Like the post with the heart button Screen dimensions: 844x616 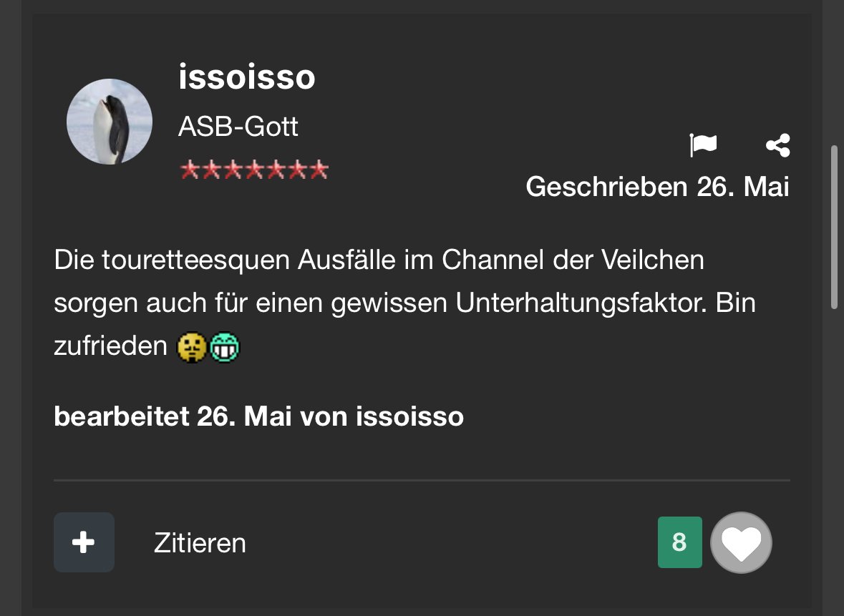click(741, 543)
